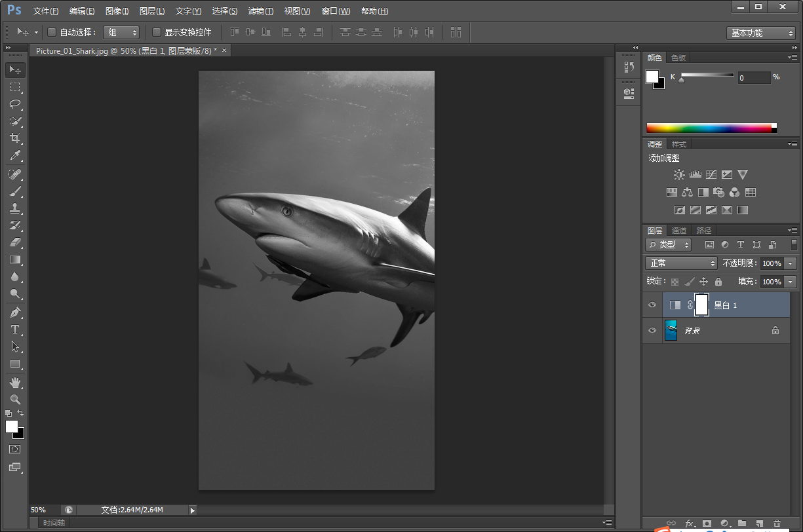Click the layer mask thumbnail of 黑白 1
803x532 pixels.
(701, 305)
